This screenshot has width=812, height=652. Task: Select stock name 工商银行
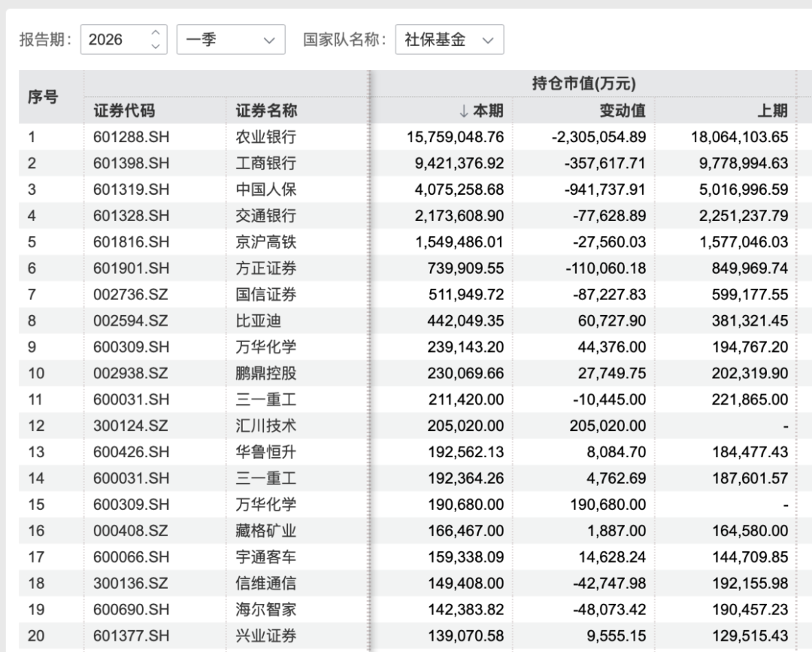pyautogui.click(x=266, y=163)
